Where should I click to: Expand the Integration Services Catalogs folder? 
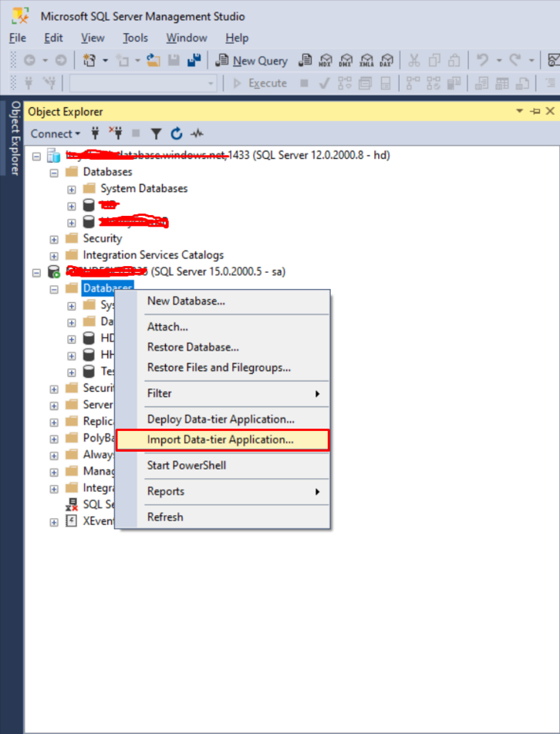point(54,256)
